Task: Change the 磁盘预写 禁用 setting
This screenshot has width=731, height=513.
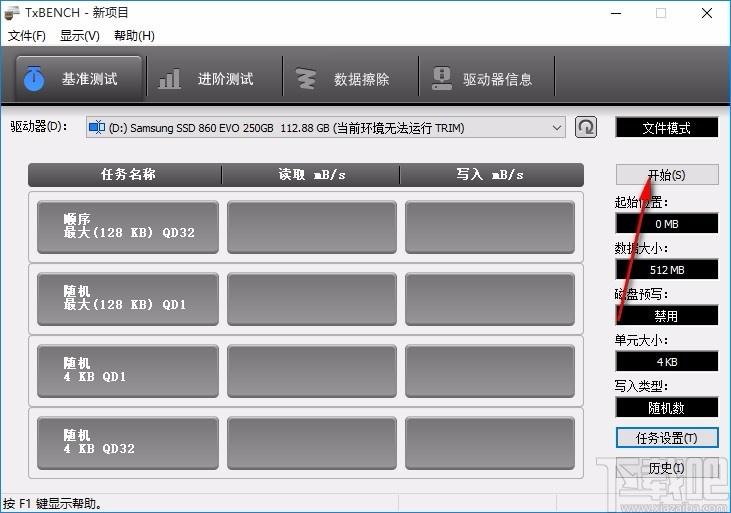Action: pos(667,316)
